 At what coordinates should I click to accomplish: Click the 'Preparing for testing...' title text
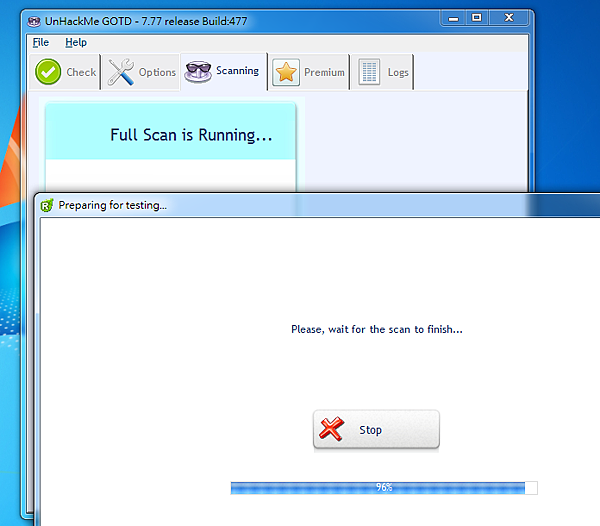(x=112, y=205)
